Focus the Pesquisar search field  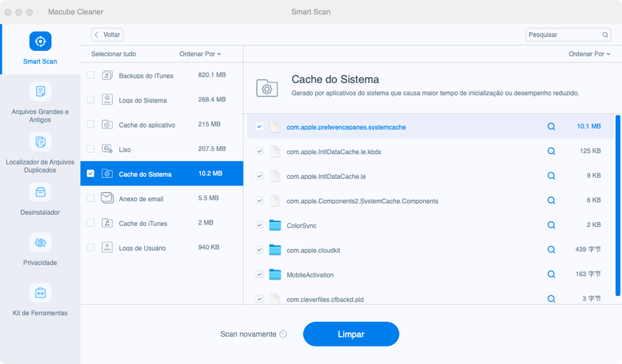click(x=568, y=35)
